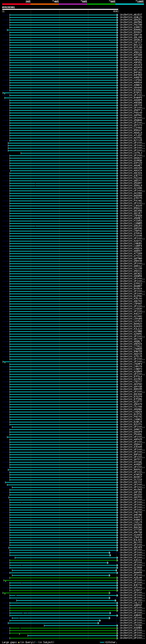The image size is (146, 644).
Task: Select hit UniRef100_A4RR04
Action: tap(131, 82)
